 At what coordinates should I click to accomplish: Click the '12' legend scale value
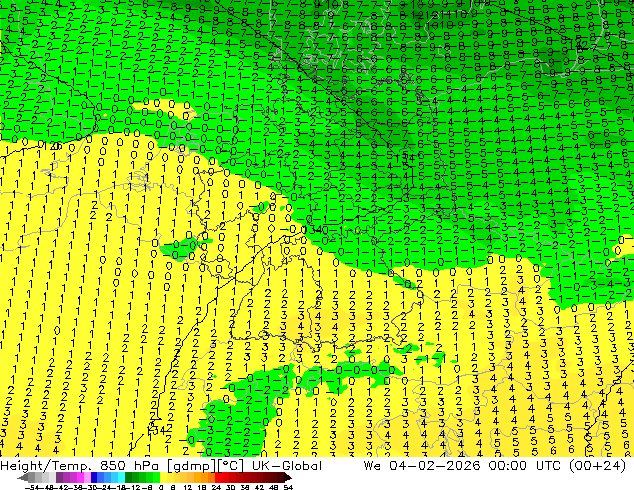pos(187,487)
